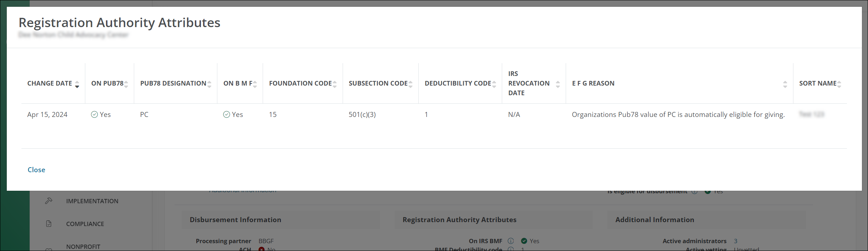The image size is (868, 251).
Task: Click IRS Revocation Date sort arrows
Action: pos(558,84)
